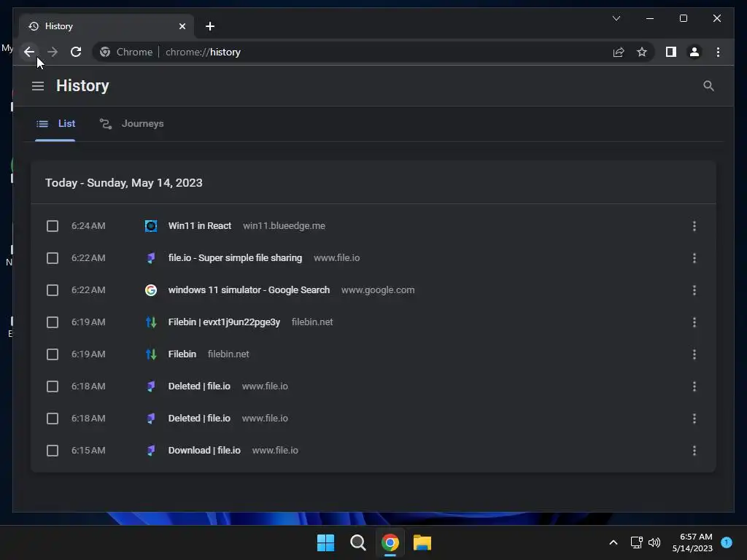Switch to the Journeys tab
Screen dimensions: 747x560
coord(131,124)
